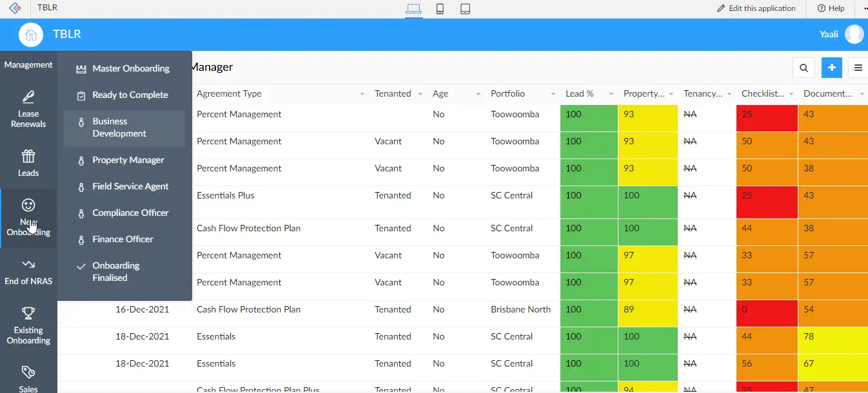
Task: Open Master Onboarding menu item
Action: 130,68
